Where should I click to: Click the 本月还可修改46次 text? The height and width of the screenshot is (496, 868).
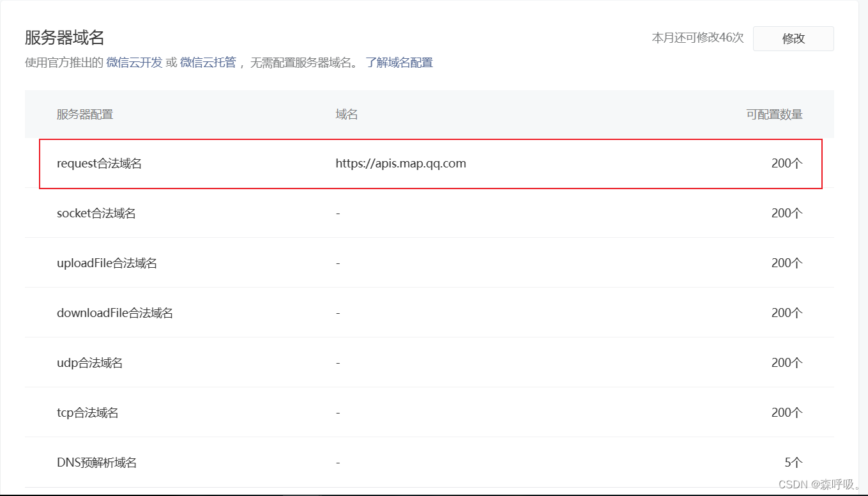click(x=697, y=38)
